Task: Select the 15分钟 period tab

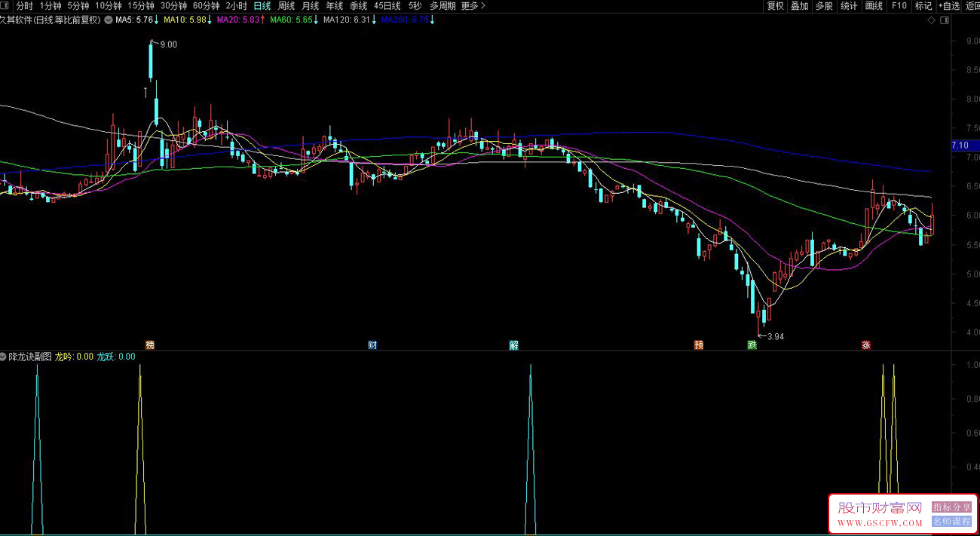Action: 141,5
